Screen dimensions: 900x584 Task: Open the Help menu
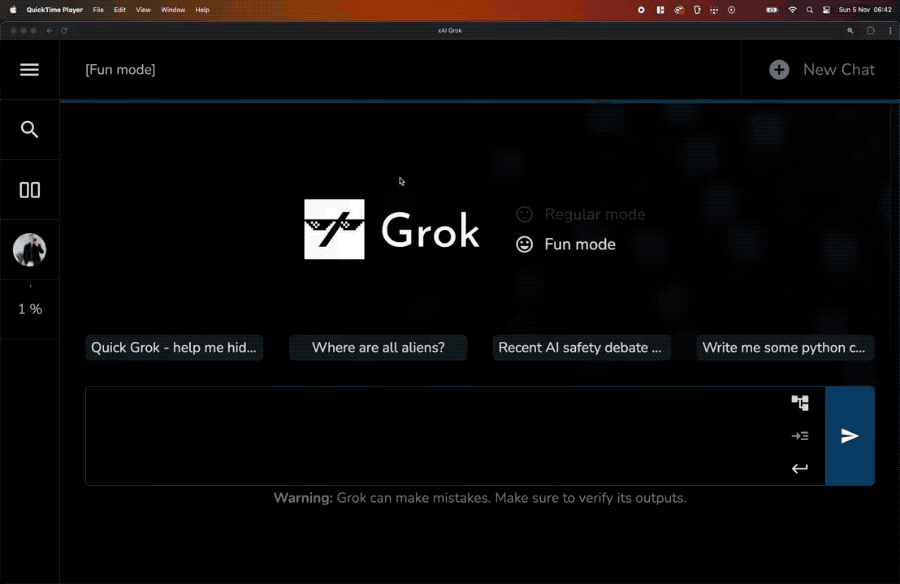(202, 10)
